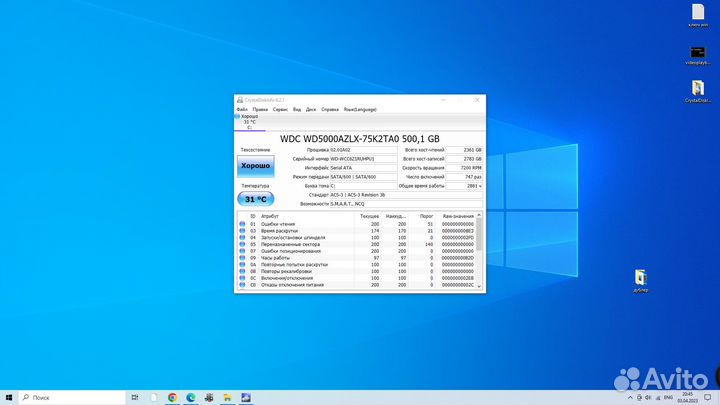Show hidden tray icons chevron
Screen dimensions: 720x405
coord(630,397)
